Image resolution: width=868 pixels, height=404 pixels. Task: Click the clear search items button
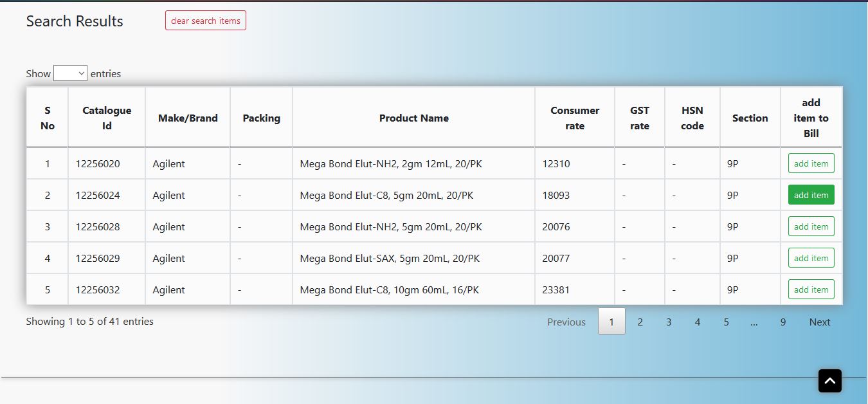click(x=205, y=21)
